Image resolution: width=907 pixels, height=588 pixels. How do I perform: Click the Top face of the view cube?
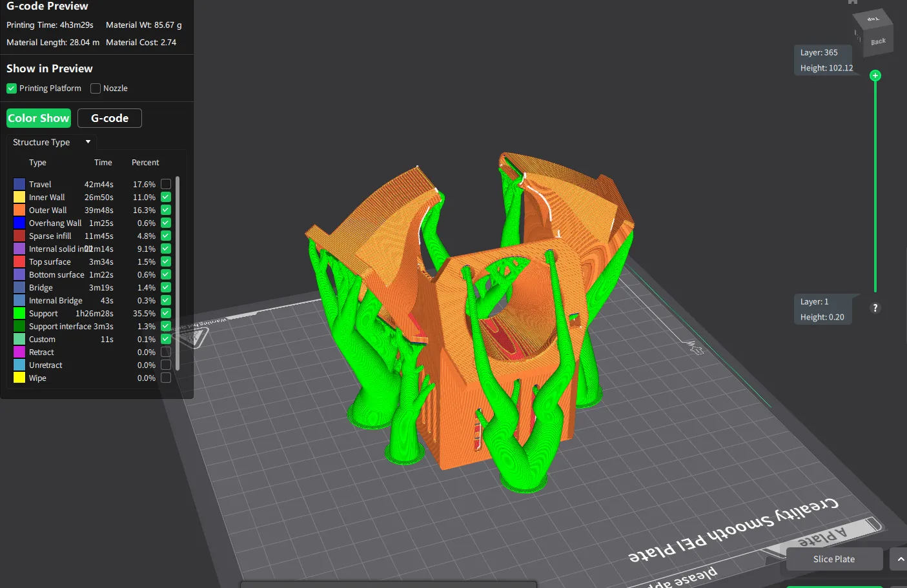tap(873, 19)
